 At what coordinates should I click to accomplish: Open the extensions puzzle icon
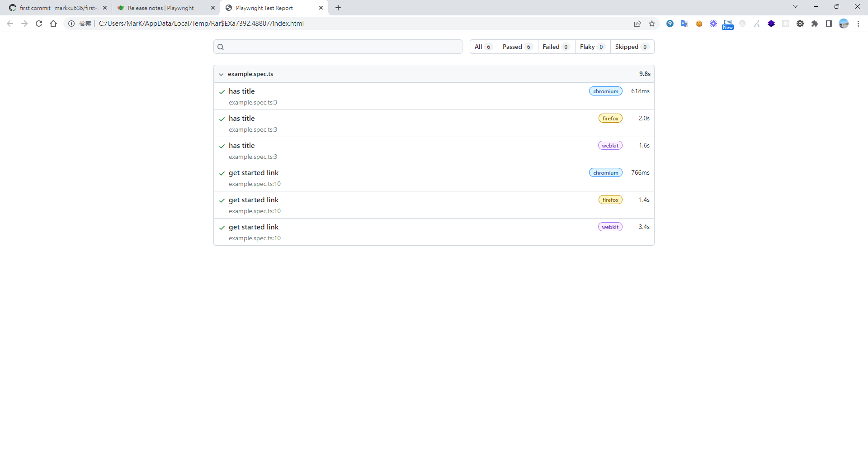point(815,24)
